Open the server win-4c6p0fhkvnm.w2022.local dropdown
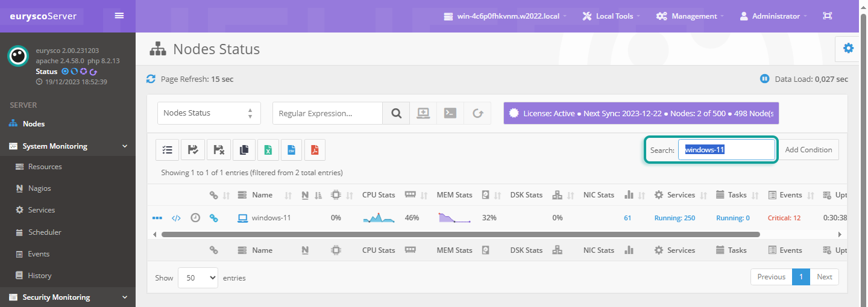Viewport: 868px width, 307px height. coord(505,16)
